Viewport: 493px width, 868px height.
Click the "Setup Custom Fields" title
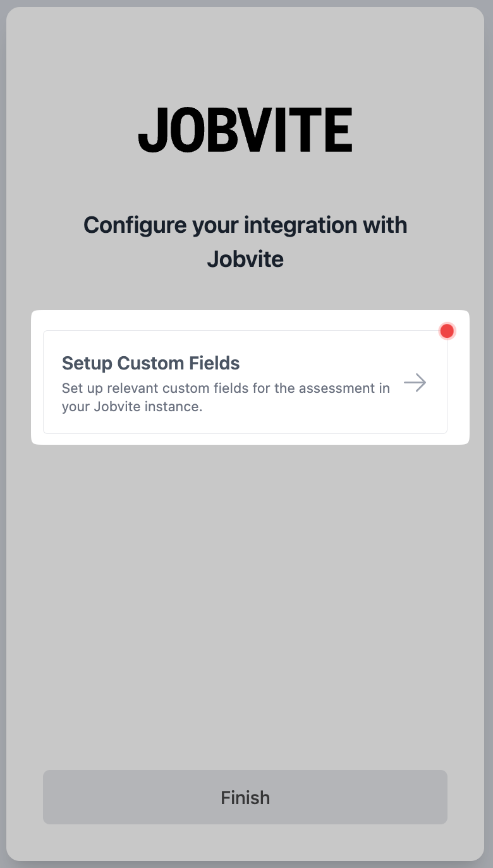pyautogui.click(x=150, y=363)
